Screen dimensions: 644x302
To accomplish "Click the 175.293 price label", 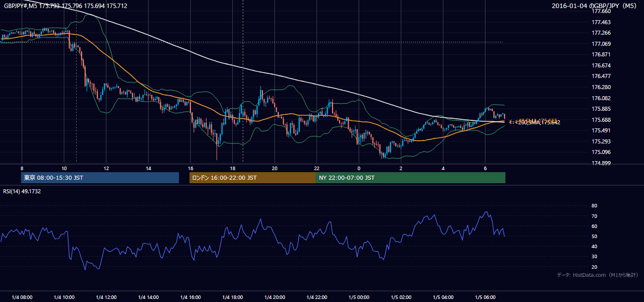I will tap(601, 141).
